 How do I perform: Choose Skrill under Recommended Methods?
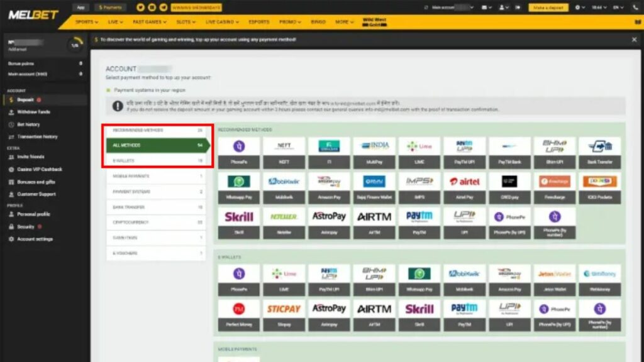238,223
